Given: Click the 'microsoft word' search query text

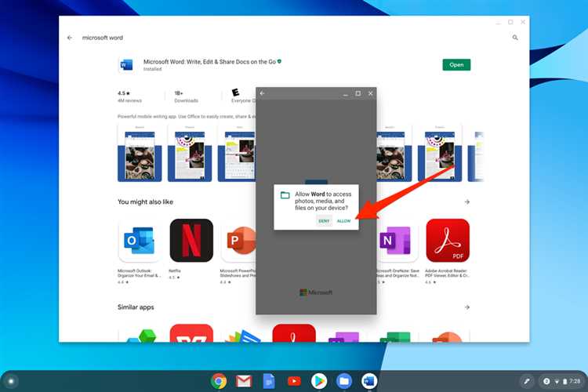Looking at the screenshot, I should pyautogui.click(x=103, y=38).
